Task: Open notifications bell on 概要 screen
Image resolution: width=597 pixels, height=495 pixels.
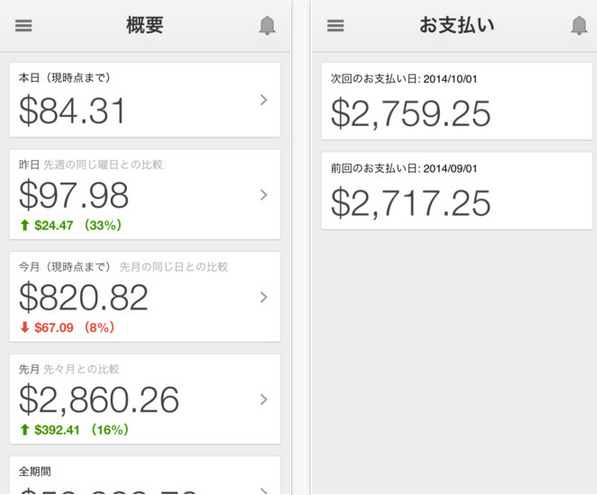Action: click(267, 26)
